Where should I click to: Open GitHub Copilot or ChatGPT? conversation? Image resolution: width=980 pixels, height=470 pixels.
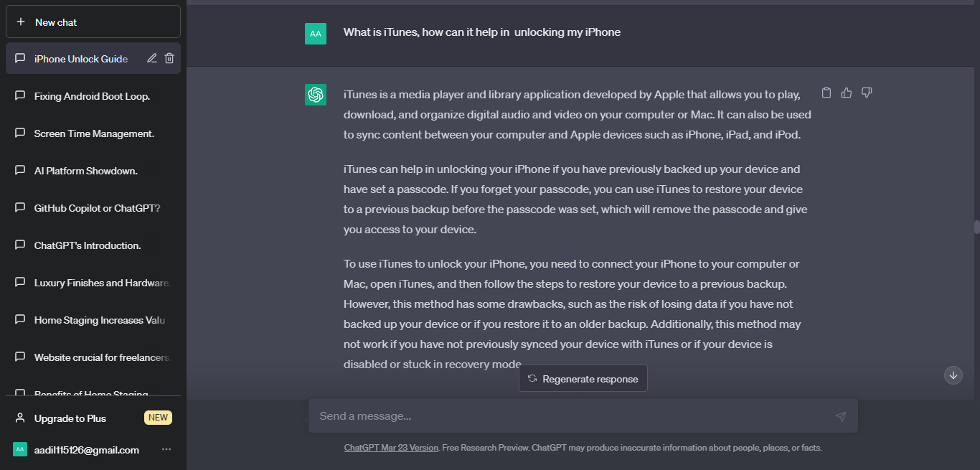(x=97, y=208)
